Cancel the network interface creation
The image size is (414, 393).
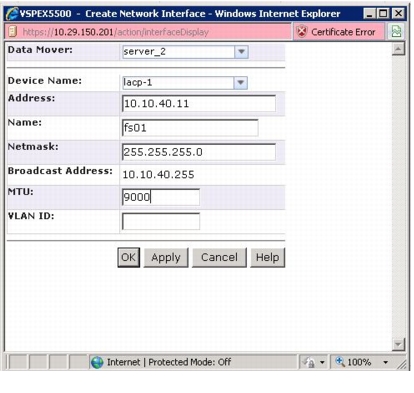pyautogui.click(x=219, y=257)
